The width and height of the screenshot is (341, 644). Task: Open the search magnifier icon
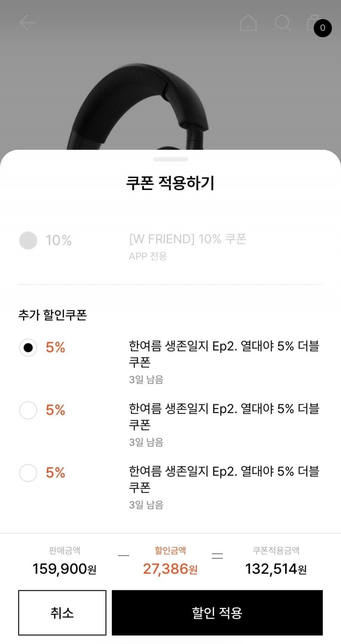click(x=283, y=23)
